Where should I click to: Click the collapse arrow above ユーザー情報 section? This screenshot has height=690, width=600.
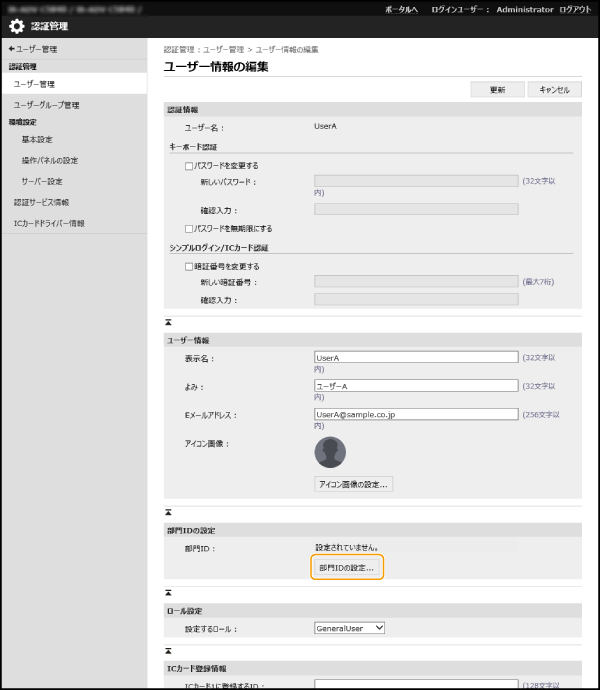(x=168, y=321)
